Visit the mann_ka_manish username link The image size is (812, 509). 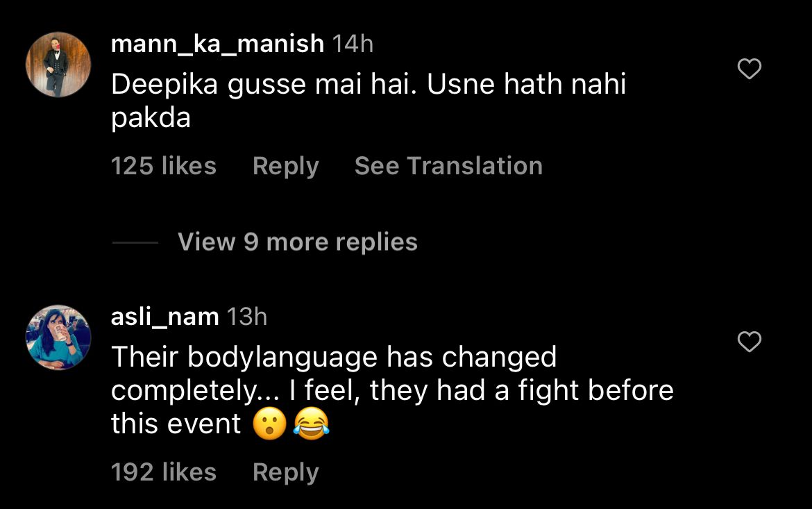click(217, 44)
